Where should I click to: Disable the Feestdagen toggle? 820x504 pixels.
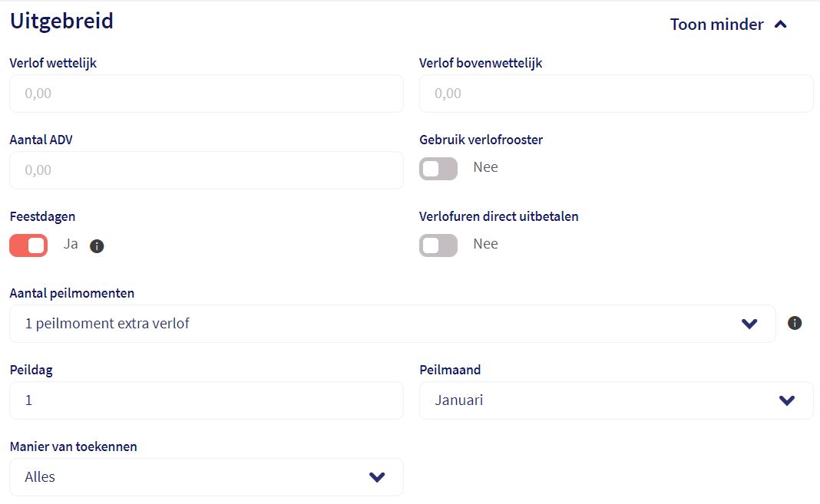(x=28, y=245)
